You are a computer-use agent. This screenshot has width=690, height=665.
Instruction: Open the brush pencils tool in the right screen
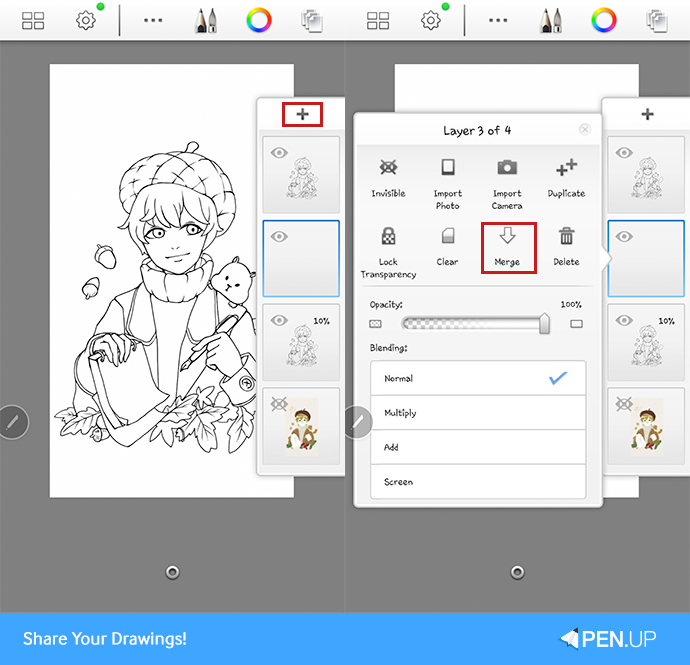[551, 21]
